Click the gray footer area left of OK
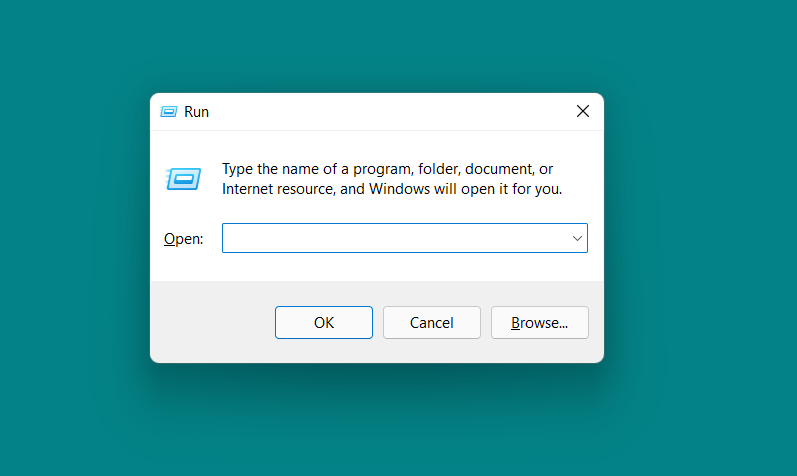The image size is (797, 476). [210, 322]
